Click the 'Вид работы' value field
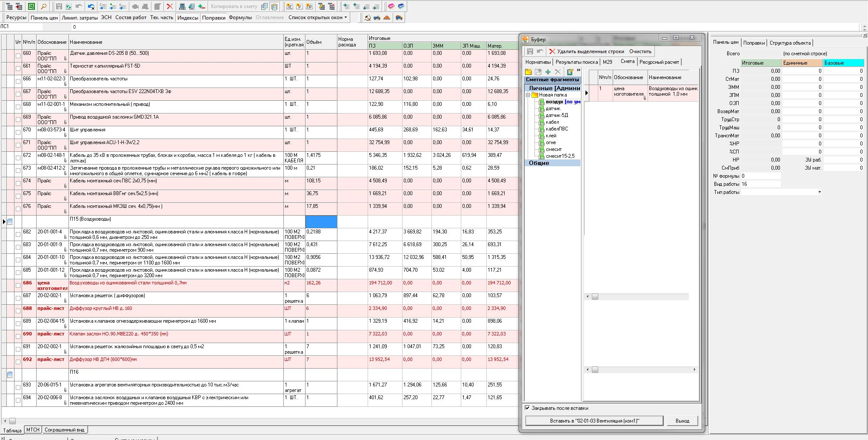 [760, 184]
